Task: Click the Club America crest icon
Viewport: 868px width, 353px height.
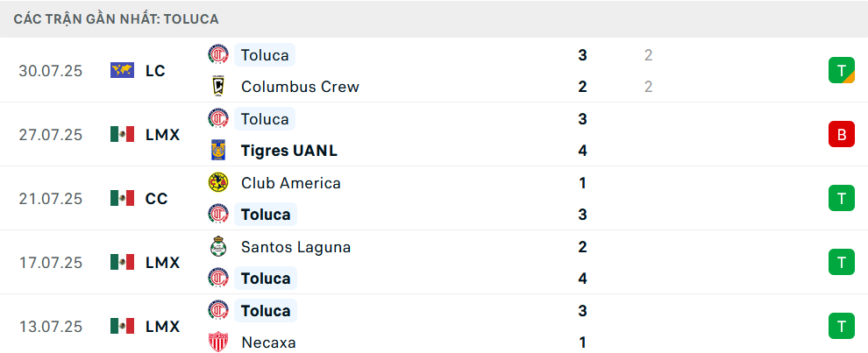Action: pos(218,182)
